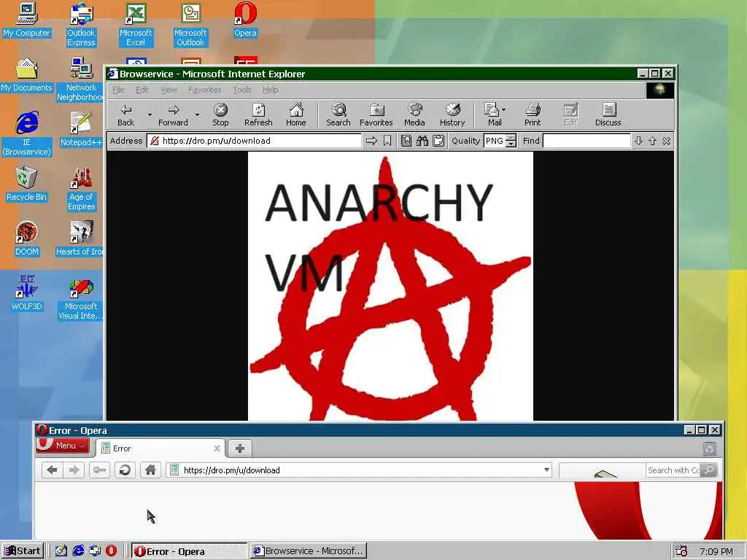
Task: Click the ANARCHY VM image
Action: tap(390, 286)
